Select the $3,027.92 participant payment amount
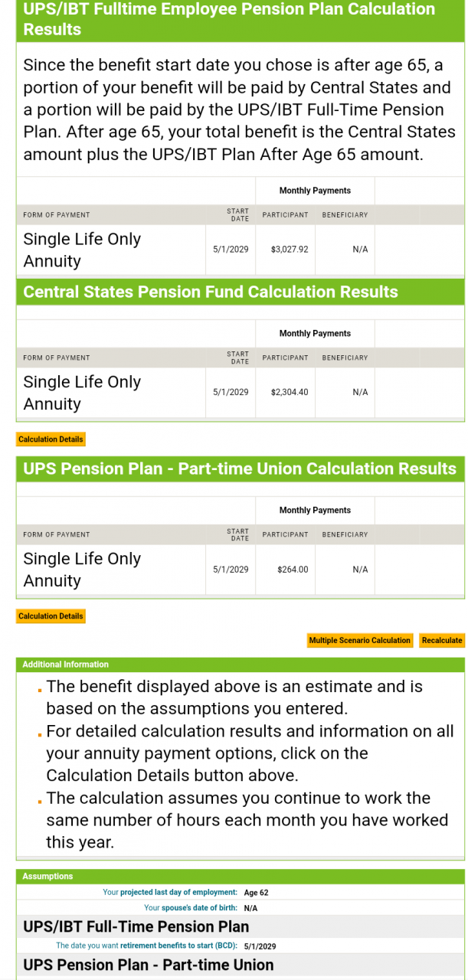Viewport: 468px width, 980px height. 290,250
